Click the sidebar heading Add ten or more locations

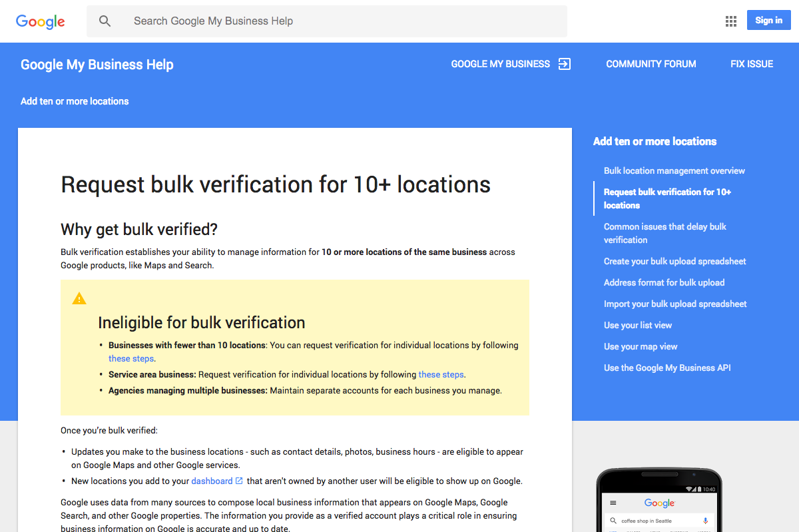click(655, 141)
